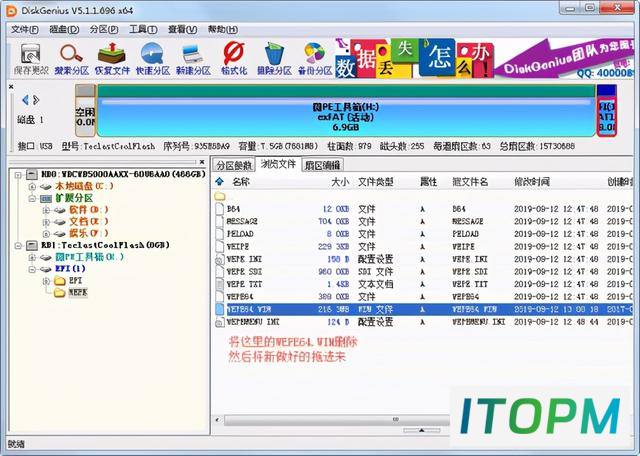
Task: Select the WEPE64.WIM file row
Action: coord(423,309)
